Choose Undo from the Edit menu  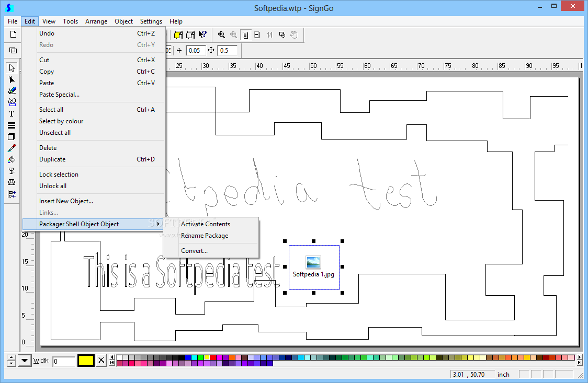pyautogui.click(x=94, y=33)
